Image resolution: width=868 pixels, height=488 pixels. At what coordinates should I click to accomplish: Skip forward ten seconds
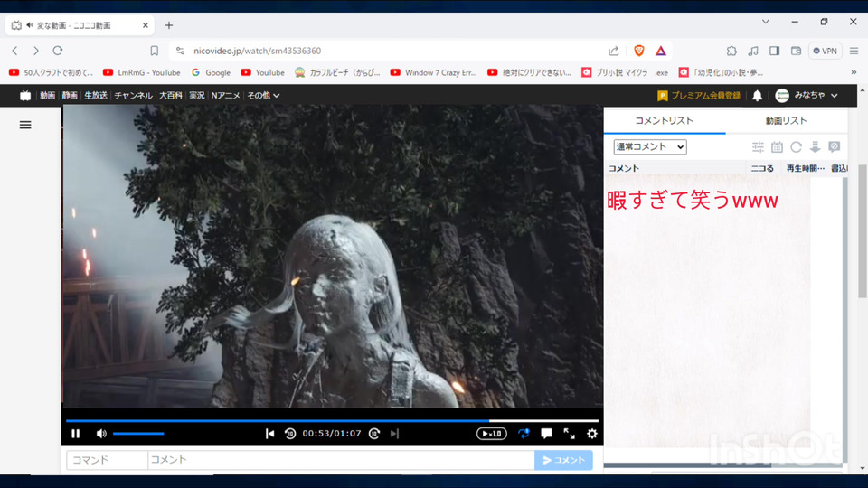pos(374,434)
